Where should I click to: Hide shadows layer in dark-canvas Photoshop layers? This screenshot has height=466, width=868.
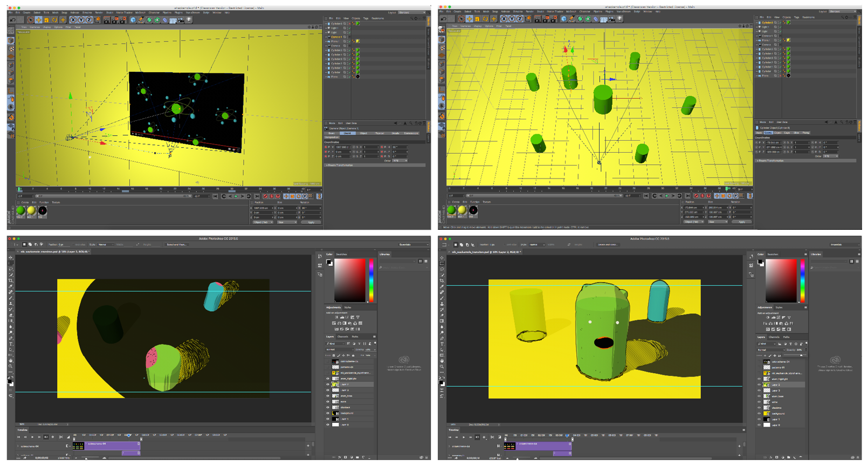point(328,407)
